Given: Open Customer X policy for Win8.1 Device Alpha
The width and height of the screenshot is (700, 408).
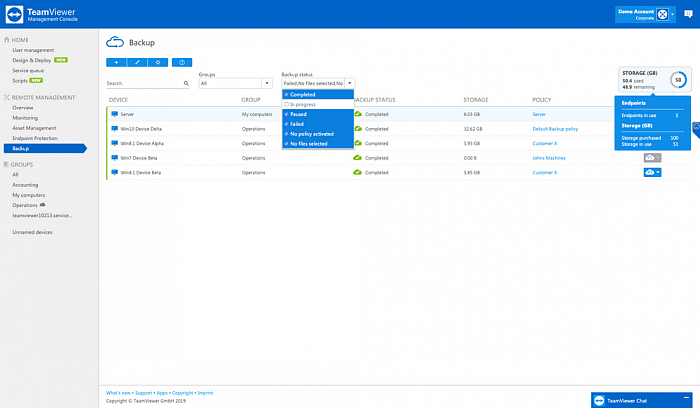Looking at the screenshot, I should pos(545,143).
